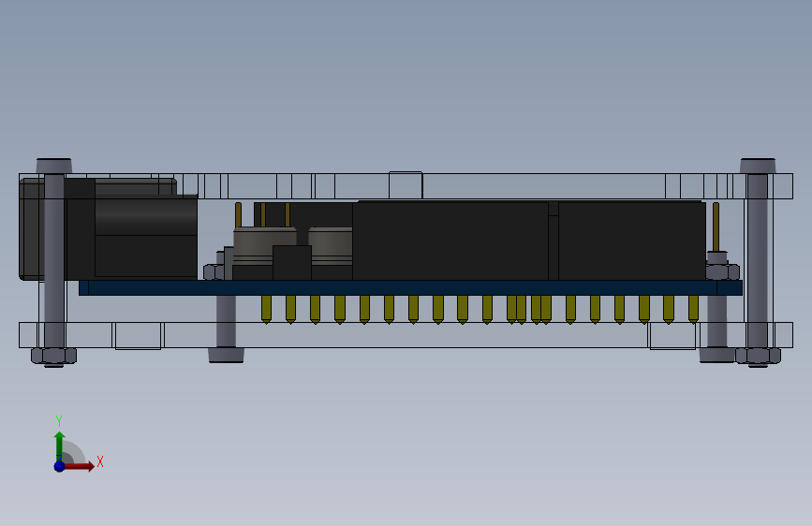Select the rightmost gold header pin under board
The height and width of the screenshot is (526, 812).
[x=693, y=310]
